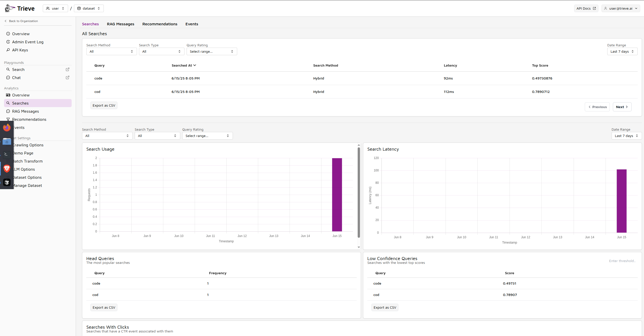Export All Searches table as CSV
This screenshot has width=644, height=336.
click(x=104, y=105)
